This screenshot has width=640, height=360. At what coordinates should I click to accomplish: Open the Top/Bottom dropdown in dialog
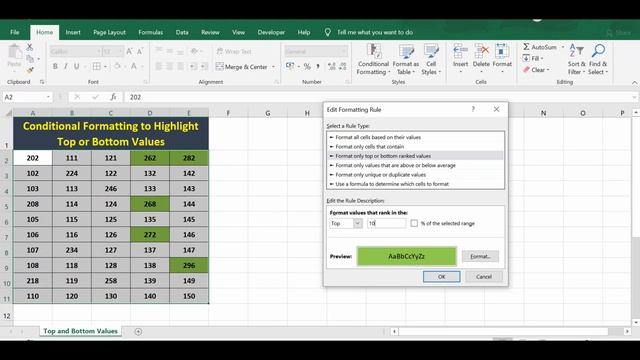(358, 223)
